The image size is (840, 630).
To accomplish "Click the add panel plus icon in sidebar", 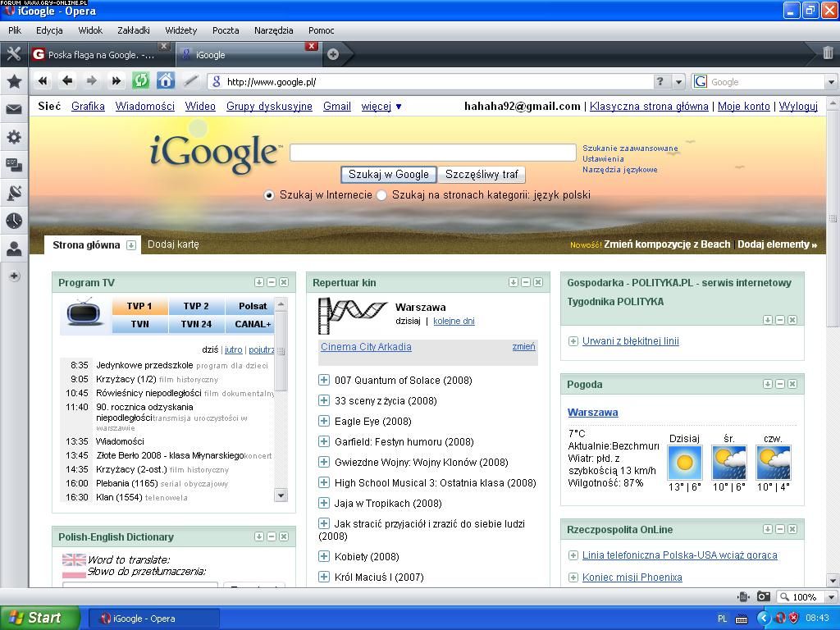I will (x=15, y=276).
